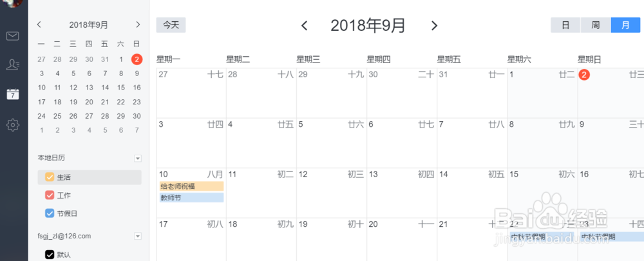Viewport: 644px width, 261px height.
Task: Select the 月 month view tab
Action: (625, 25)
